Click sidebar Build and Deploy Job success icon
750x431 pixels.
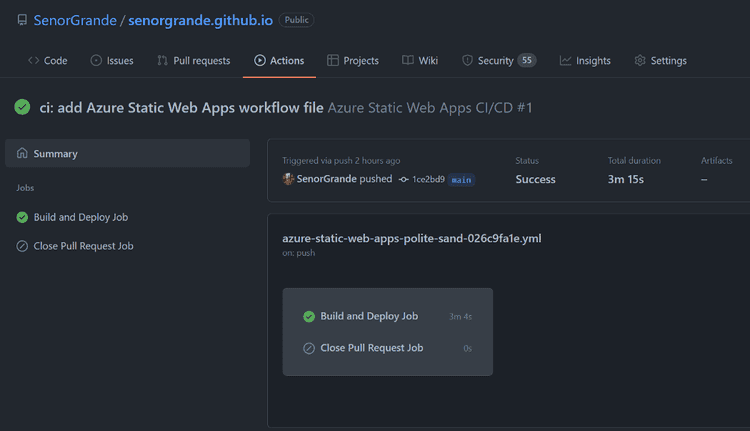coord(22,217)
